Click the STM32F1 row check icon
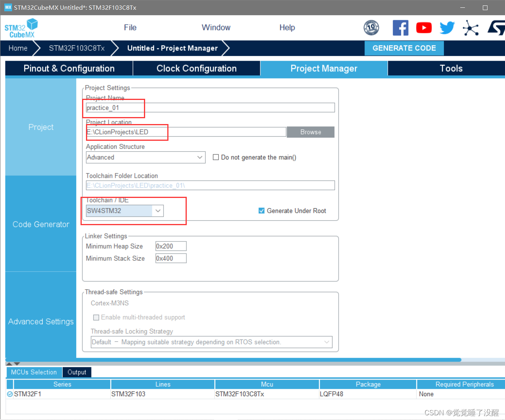Viewport: 505px width, 420px height. tap(10, 394)
